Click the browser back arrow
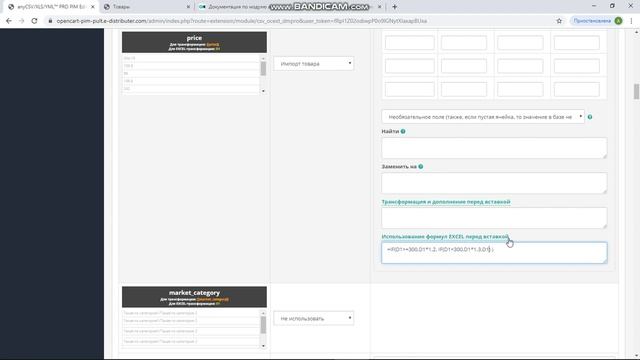Viewport: 640px width, 360px height. [x=9, y=21]
